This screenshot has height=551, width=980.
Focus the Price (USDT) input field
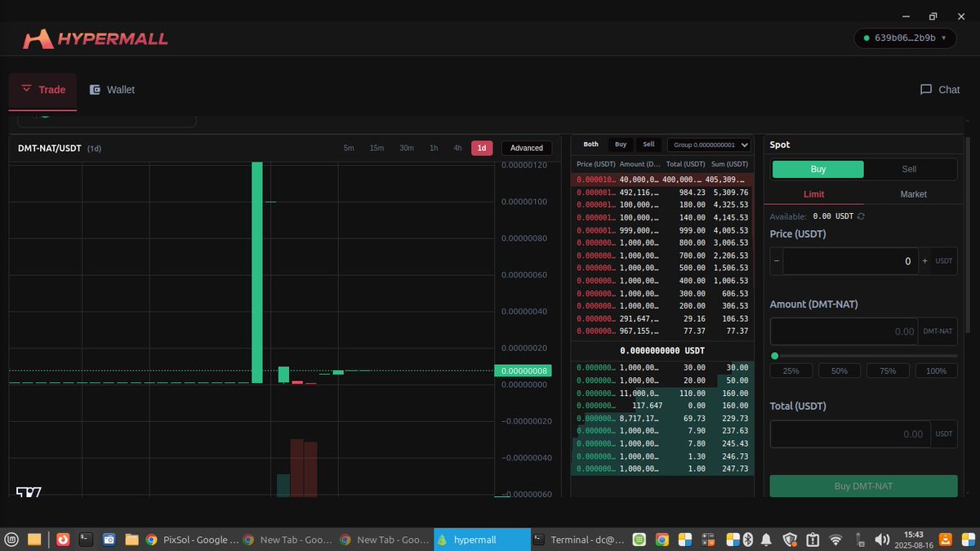[850, 261]
